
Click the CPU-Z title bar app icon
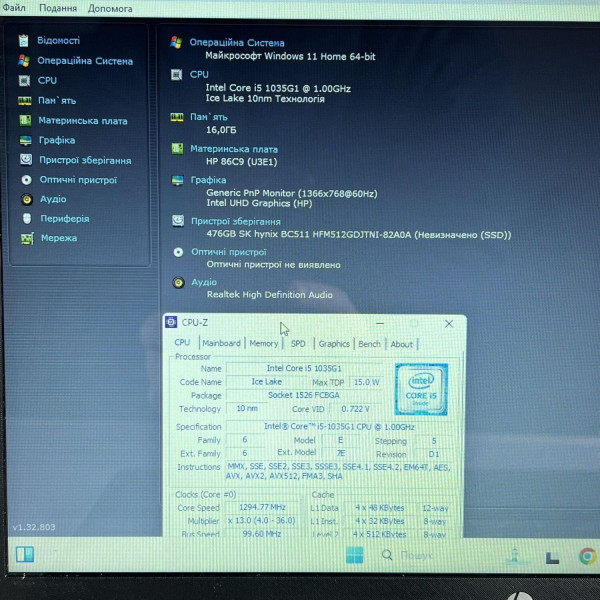coord(171,322)
